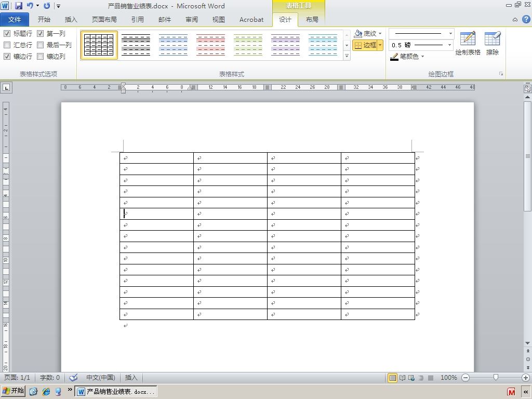The height and width of the screenshot is (399, 532).
Task: Toggle the 镶边行 checkbox
Action: 7,56
